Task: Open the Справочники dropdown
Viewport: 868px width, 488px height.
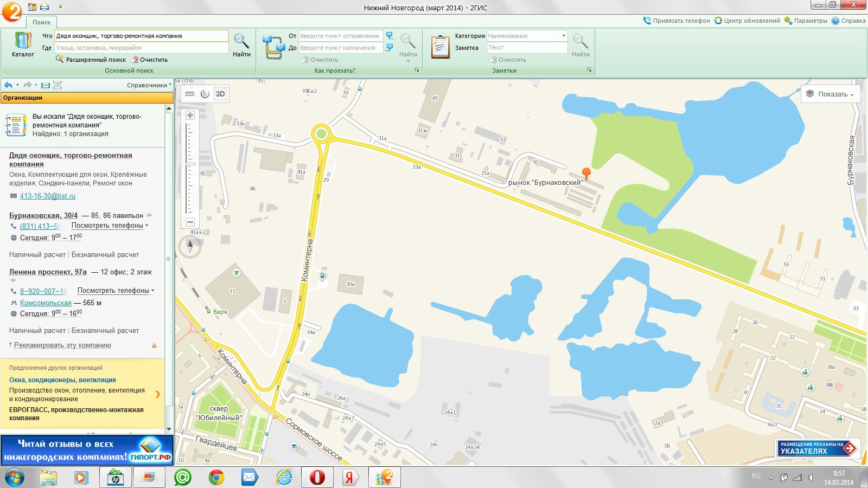Action: [149, 85]
